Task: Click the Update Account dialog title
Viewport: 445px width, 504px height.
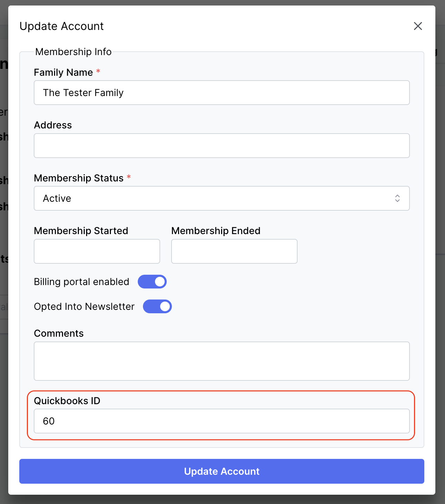Action: 62,26
